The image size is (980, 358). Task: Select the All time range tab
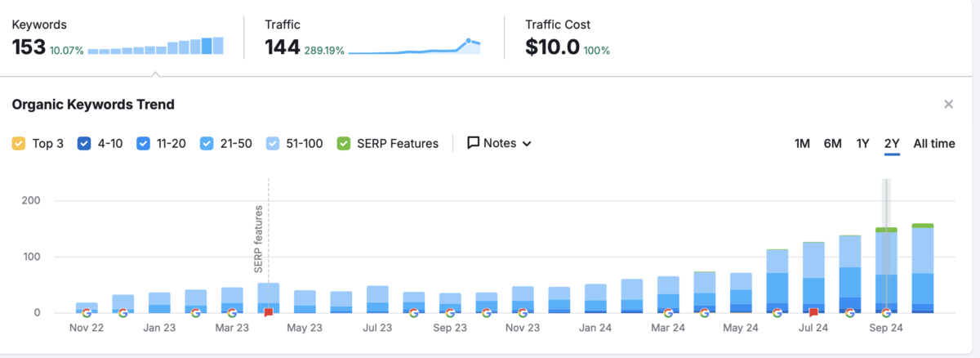[933, 144]
